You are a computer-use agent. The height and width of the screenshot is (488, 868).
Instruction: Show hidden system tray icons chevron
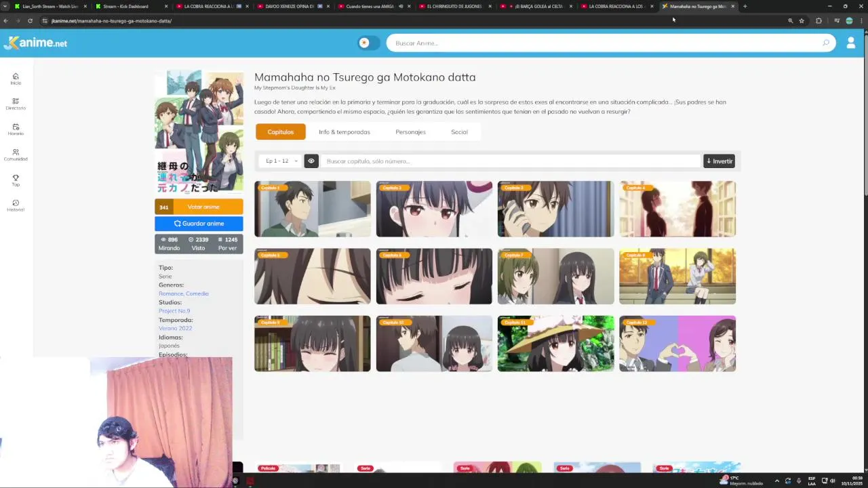pyautogui.click(x=777, y=481)
